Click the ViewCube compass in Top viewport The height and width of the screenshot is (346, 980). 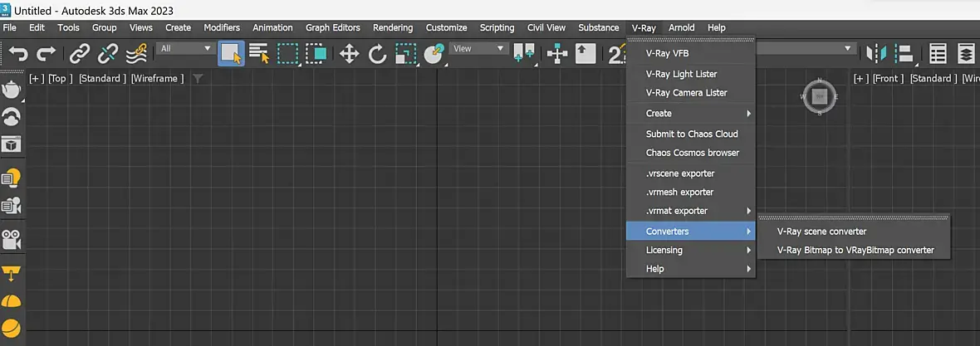click(x=820, y=96)
